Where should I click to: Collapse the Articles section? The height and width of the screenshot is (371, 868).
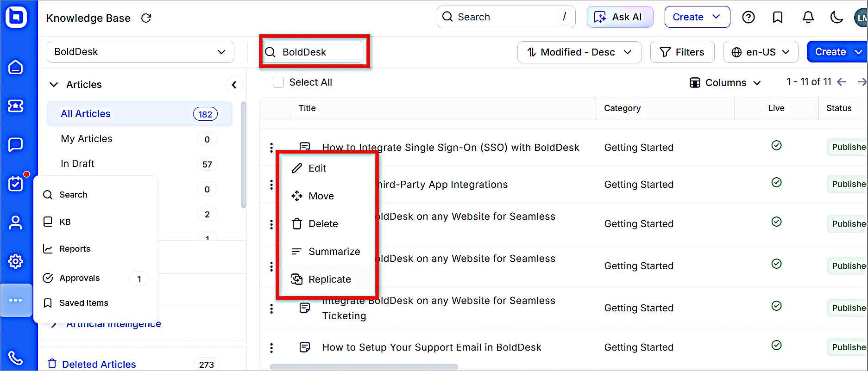(54, 85)
